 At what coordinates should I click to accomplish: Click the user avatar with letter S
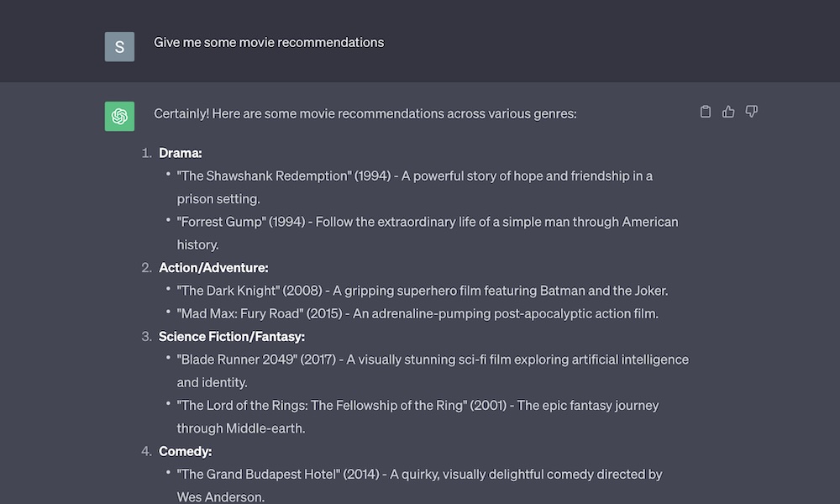click(x=119, y=46)
